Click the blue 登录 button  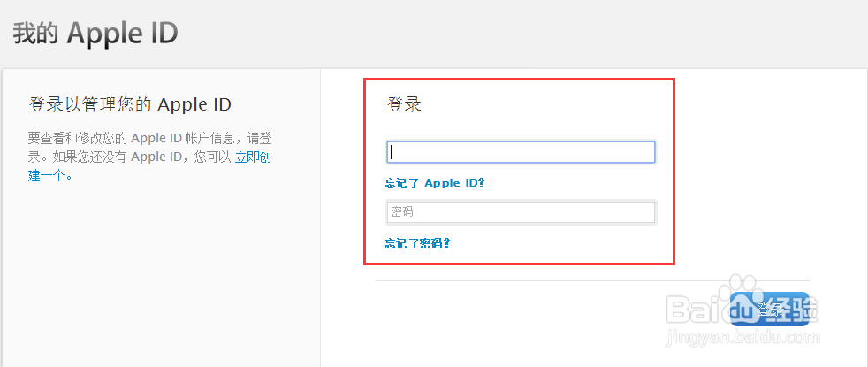tap(770, 309)
